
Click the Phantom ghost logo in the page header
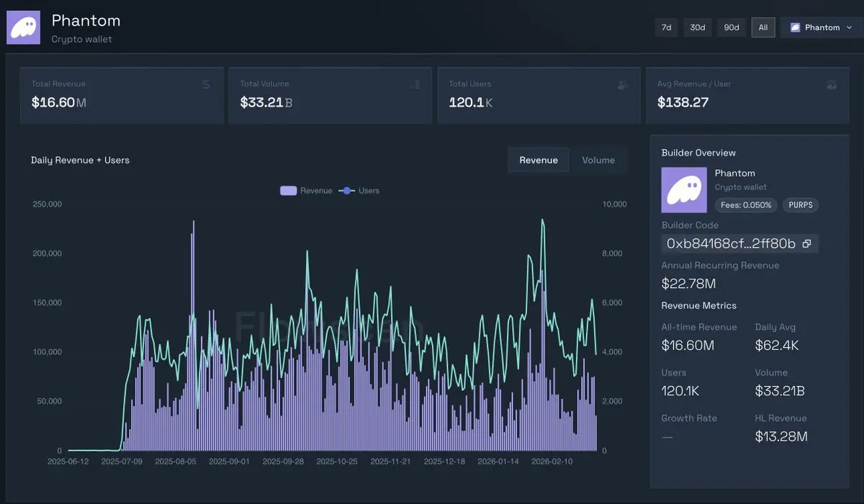[x=24, y=27]
